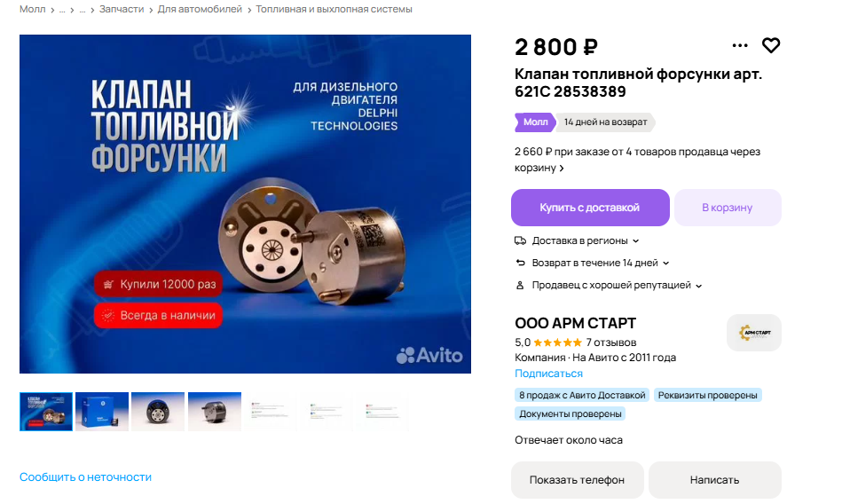Viewport: 842px width, 504px height.
Task: Add item via В корзину button
Action: (x=727, y=208)
